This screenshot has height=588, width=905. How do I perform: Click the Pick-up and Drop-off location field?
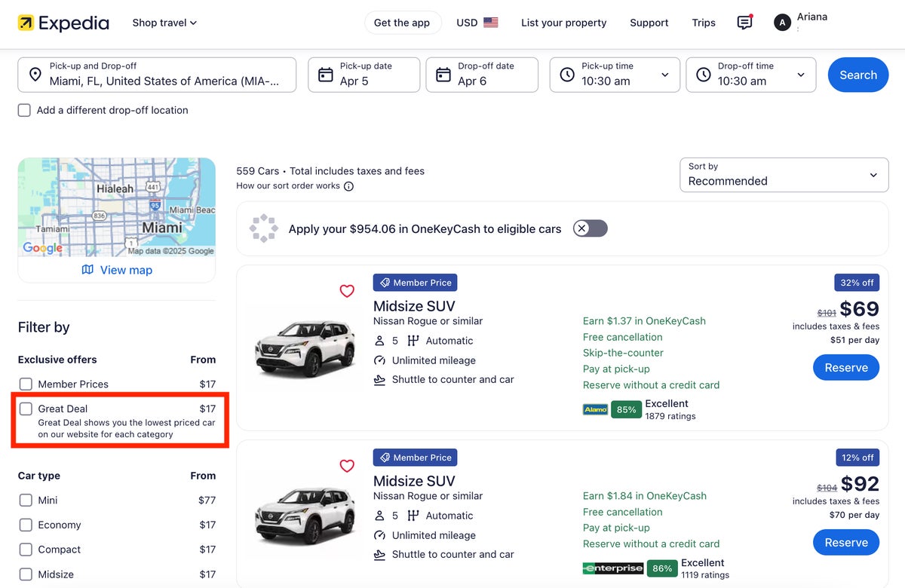157,75
